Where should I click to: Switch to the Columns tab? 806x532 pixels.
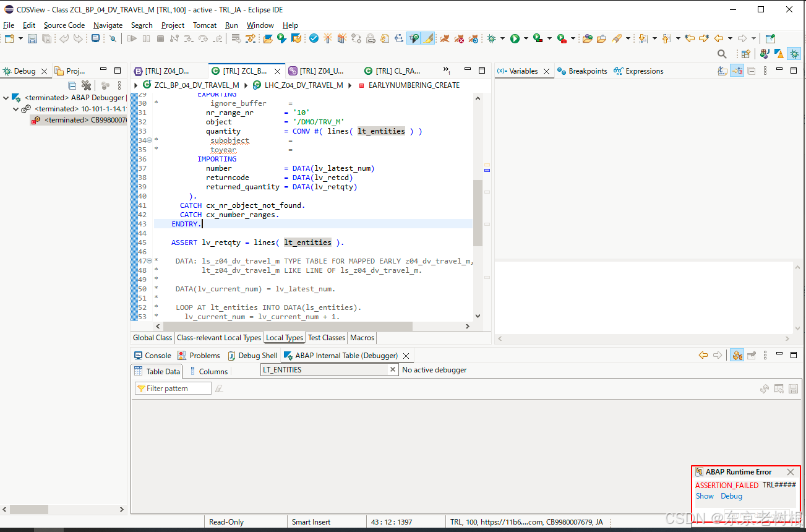click(x=209, y=371)
